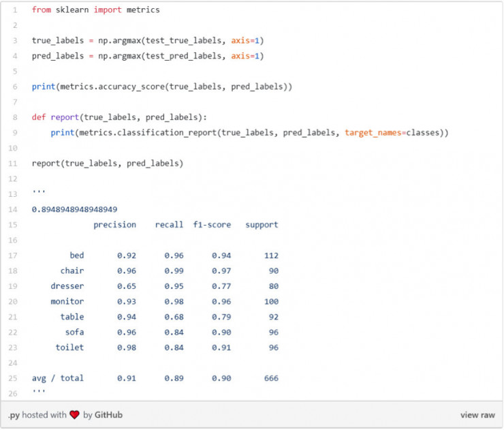
Task: Click line number 25 in gutter
Action: pos(13,378)
